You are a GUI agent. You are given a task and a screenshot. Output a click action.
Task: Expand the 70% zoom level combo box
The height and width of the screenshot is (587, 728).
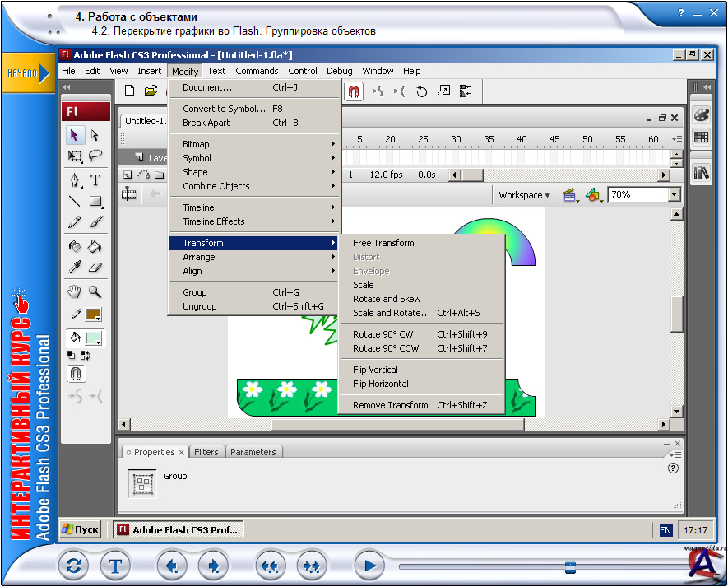pos(675,195)
